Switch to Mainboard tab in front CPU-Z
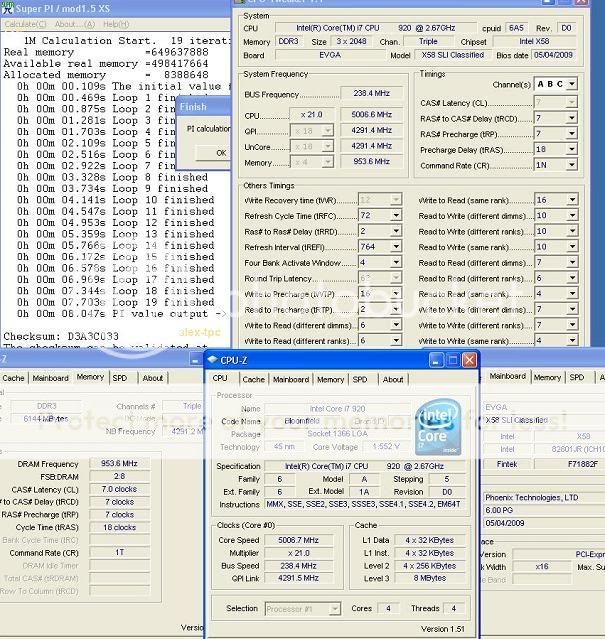 pyautogui.click(x=291, y=379)
